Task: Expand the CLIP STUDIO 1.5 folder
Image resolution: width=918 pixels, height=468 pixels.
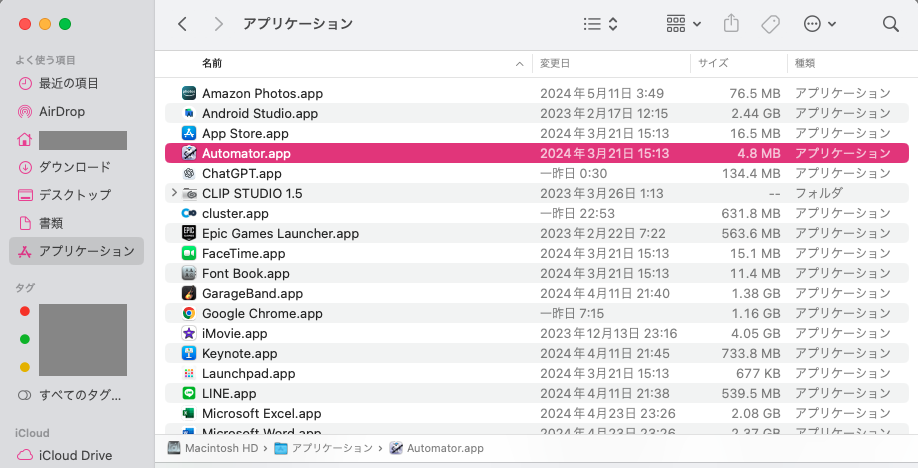Action: click(175, 193)
